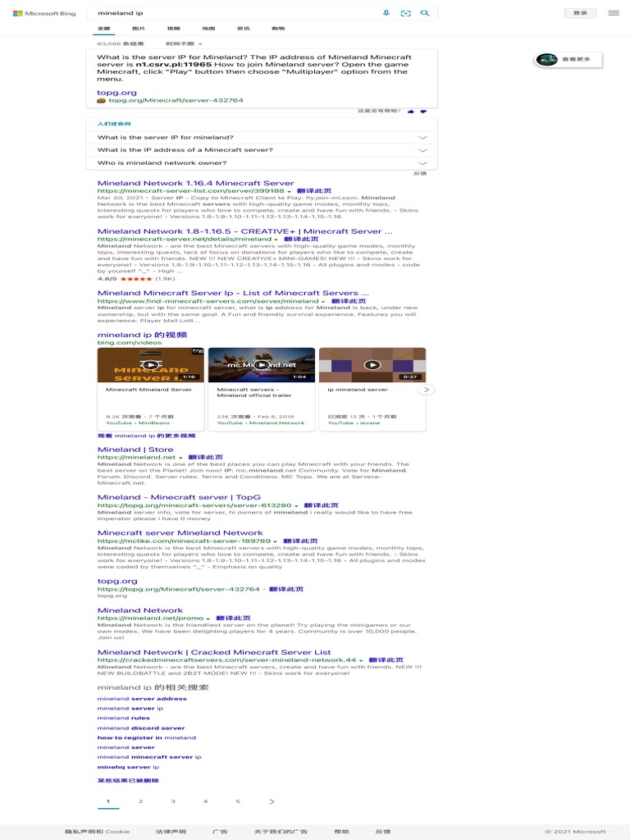Open dropdown arrow next to https://mineland.net URL
This screenshot has height=840, width=630.
(180, 458)
